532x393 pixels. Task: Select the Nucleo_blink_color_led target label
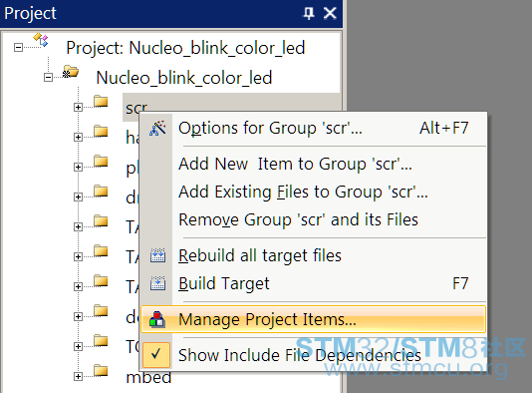(x=184, y=78)
